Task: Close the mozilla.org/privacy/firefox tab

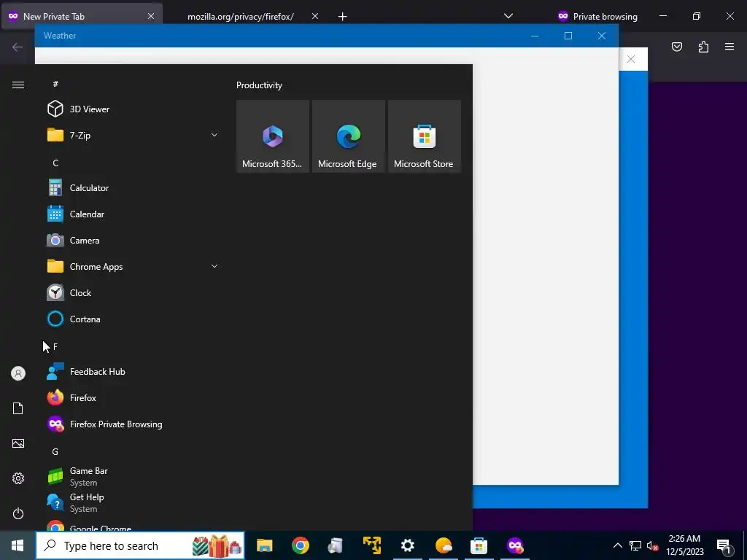Action: [315, 16]
